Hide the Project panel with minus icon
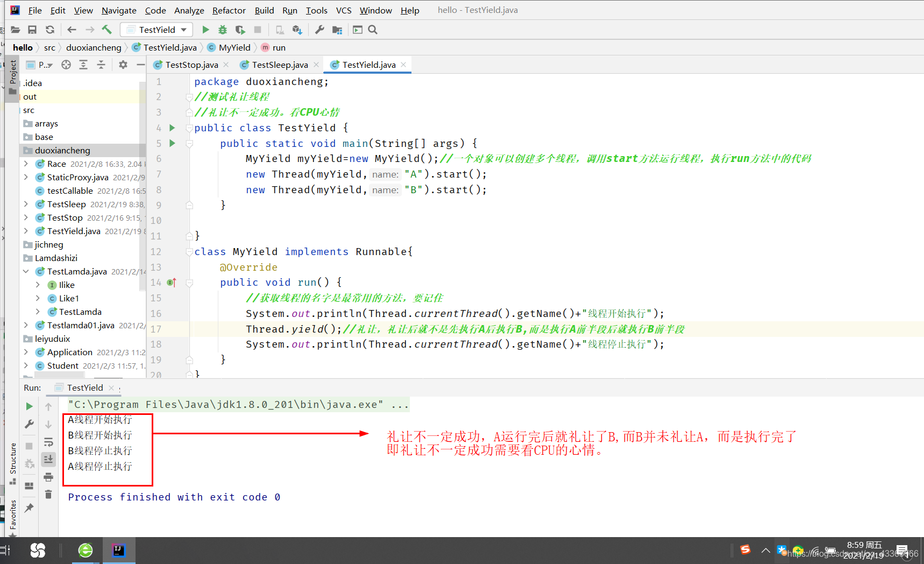The height and width of the screenshot is (564, 924). (x=141, y=65)
